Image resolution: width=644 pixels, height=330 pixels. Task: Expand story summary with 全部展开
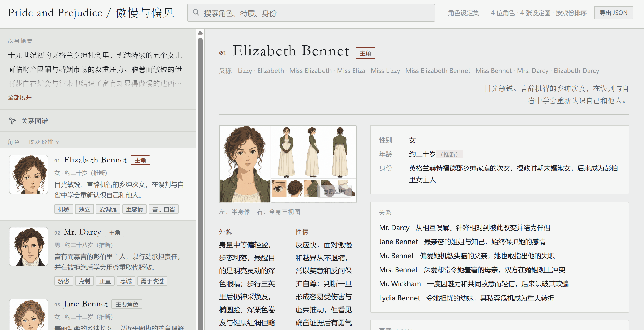[20, 98]
